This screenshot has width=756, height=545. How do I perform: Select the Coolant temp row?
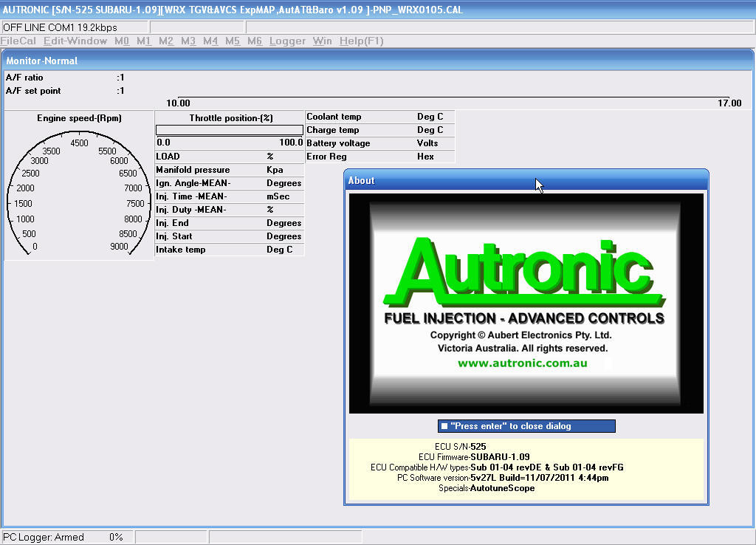pos(380,117)
